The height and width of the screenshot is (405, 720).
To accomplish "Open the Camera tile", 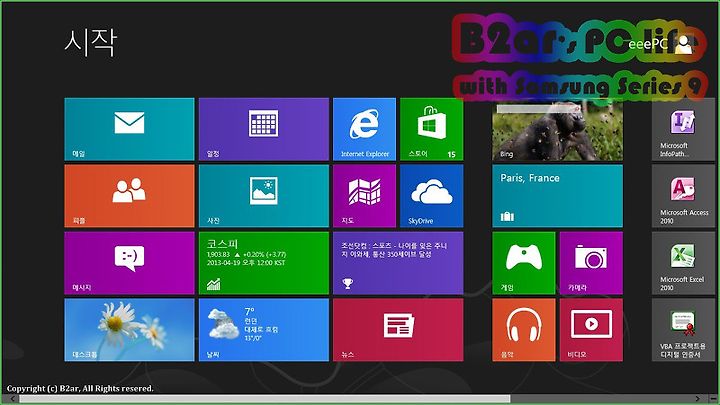I will tap(591, 263).
